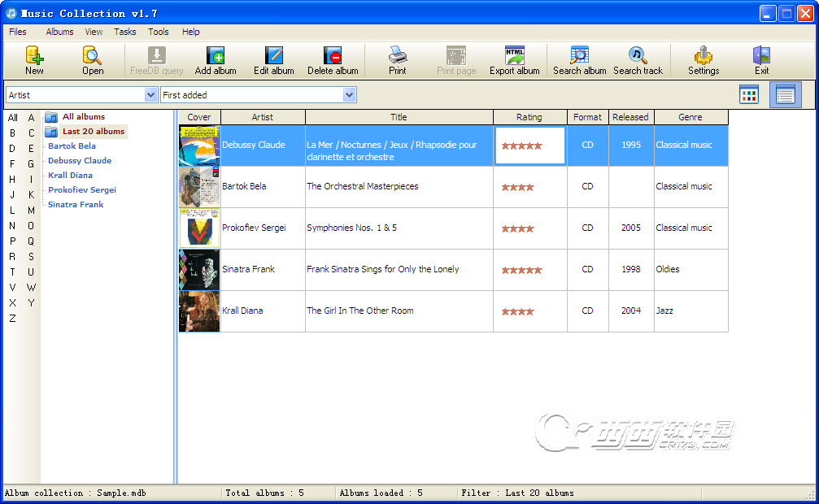Switch to thumbnail grid view

(749, 95)
